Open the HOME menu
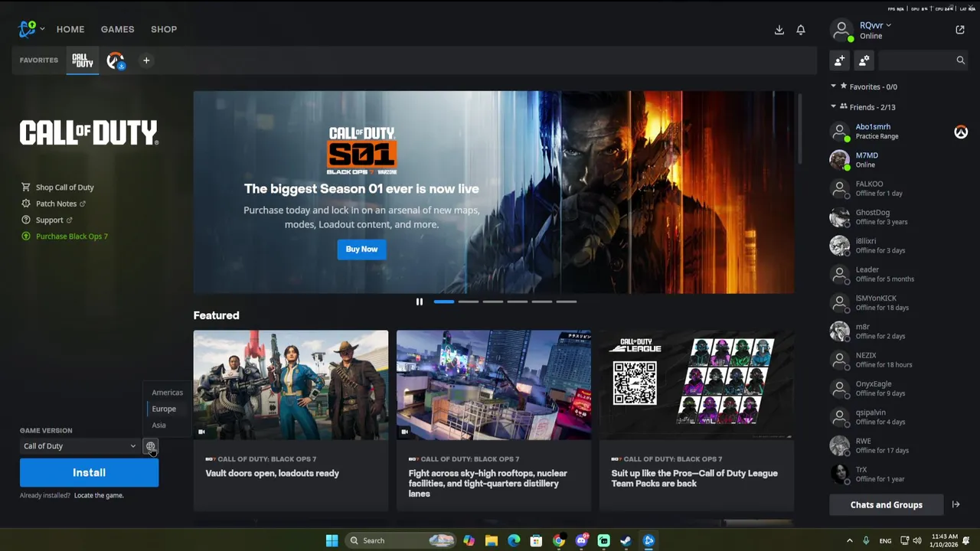980x551 pixels. coord(70,30)
